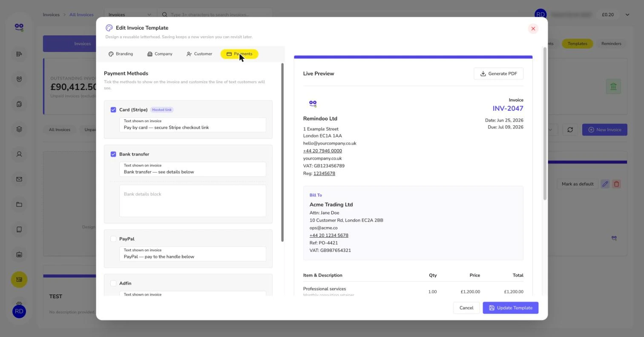
Task: Enable the PayPal payment method checkbox
Action: 113,239
